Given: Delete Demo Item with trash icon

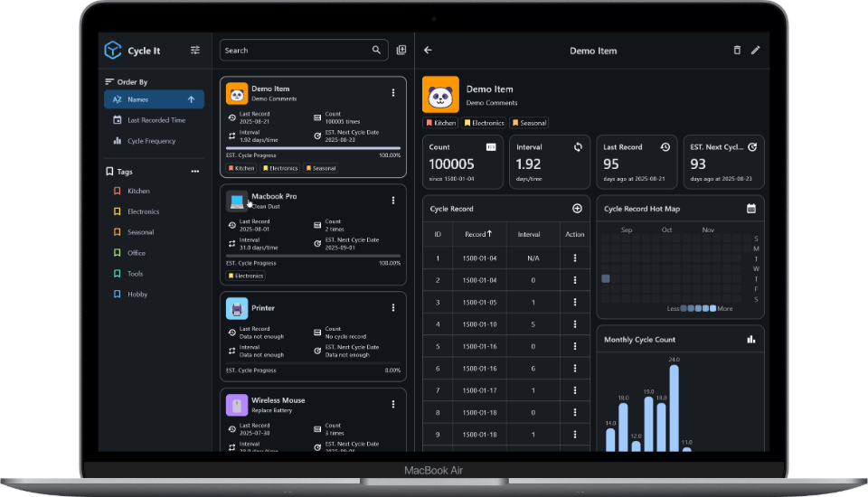Looking at the screenshot, I should point(737,51).
